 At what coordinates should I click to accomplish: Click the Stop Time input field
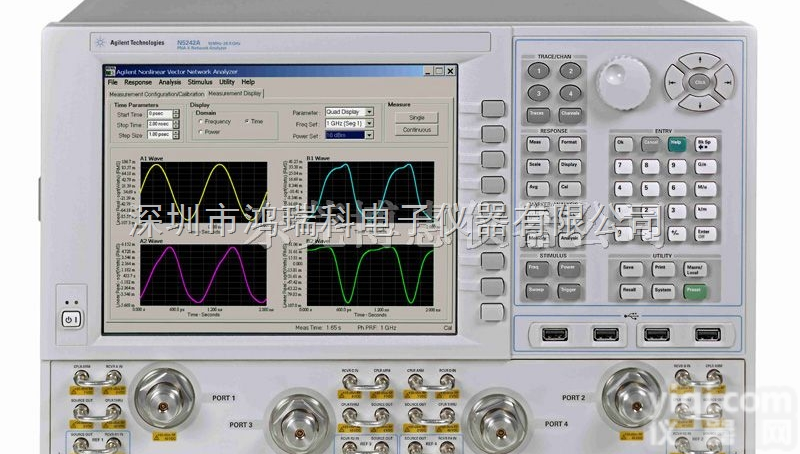pos(160,124)
